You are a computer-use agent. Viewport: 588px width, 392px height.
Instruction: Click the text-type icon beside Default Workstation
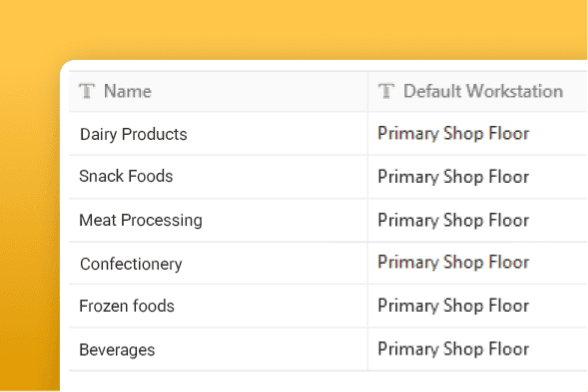[x=386, y=91]
